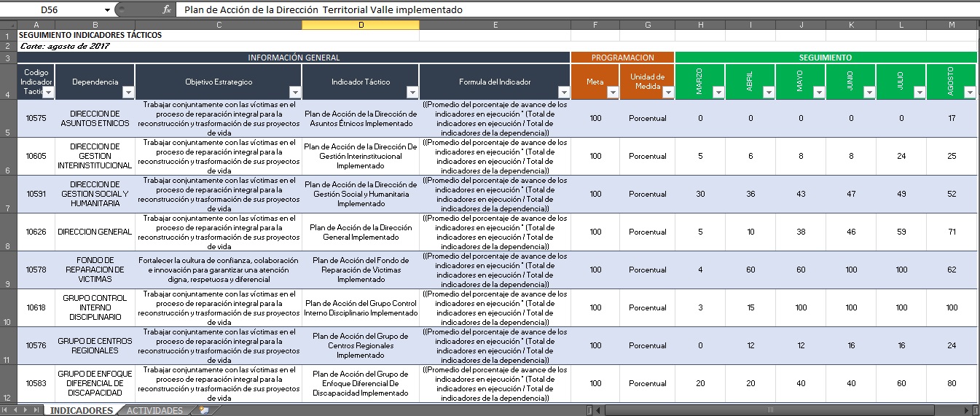
Task: Click the fx Insert Function icon
Action: pos(167,9)
